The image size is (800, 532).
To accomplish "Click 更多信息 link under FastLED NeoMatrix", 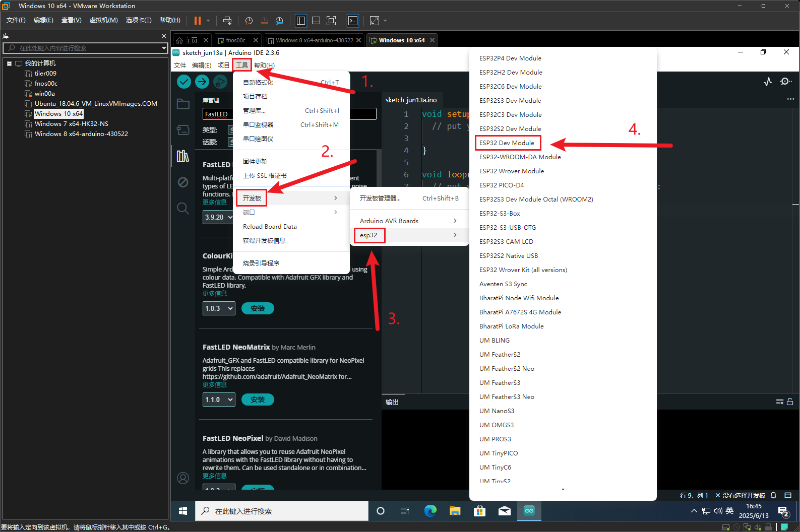I will click(x=215, y=385).
